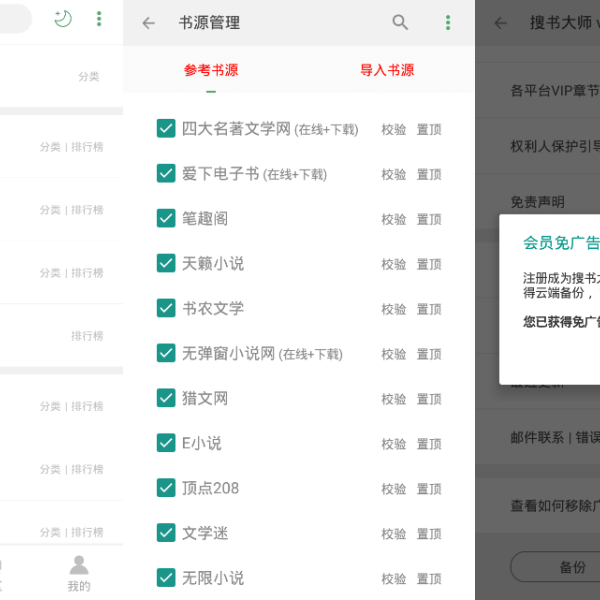Viewport: 600px width, 600px height.
Task: Select 无限小说 source name
Action: (213, 578)
